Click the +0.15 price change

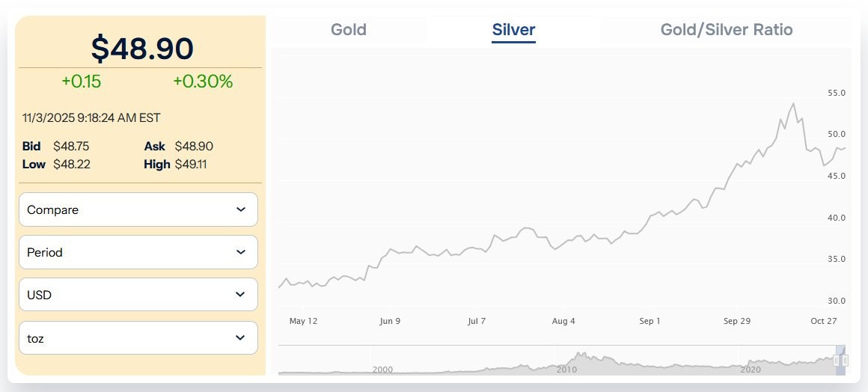pyautogui.click(x=82, y=82)
